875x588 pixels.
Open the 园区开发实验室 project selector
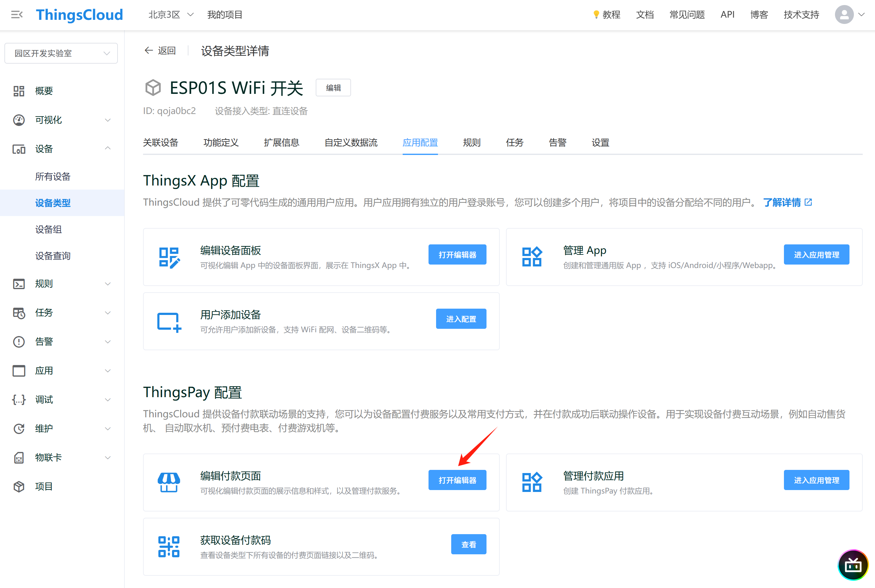61,53
